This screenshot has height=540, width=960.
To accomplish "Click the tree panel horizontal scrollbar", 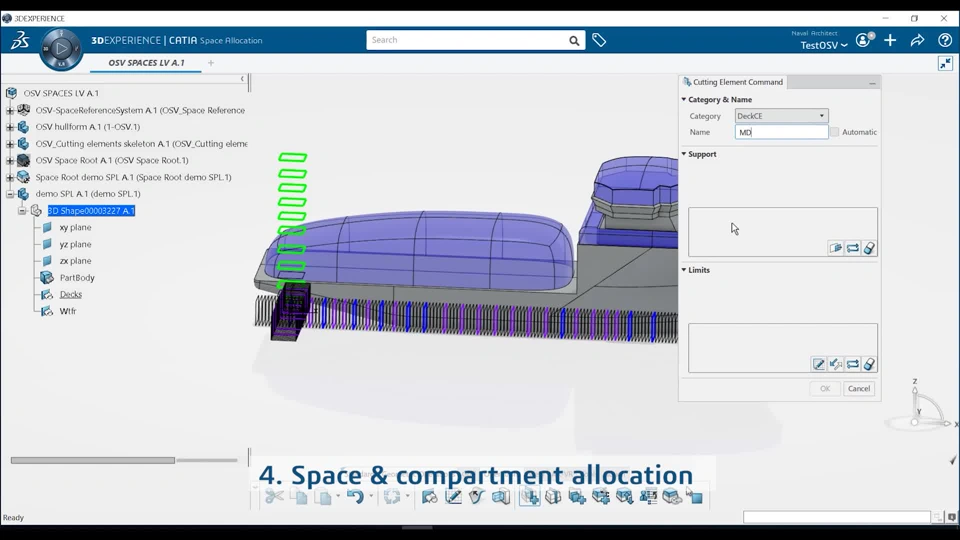I will tap(92, 460).
